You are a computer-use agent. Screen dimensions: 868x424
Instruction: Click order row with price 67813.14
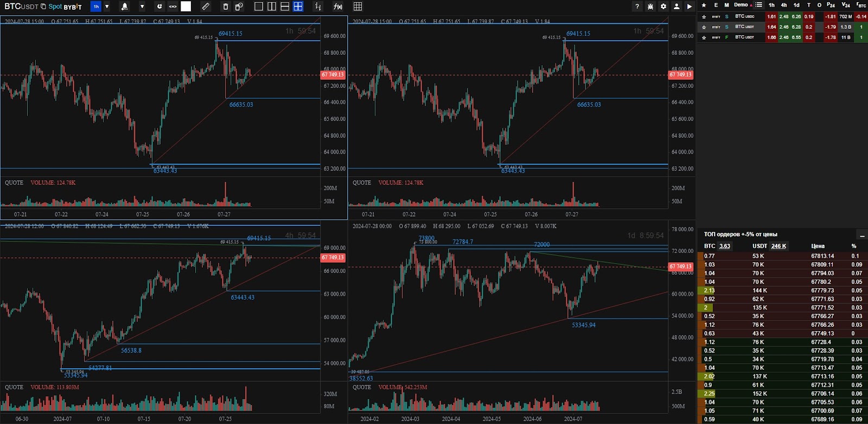[x=783, y=256]
